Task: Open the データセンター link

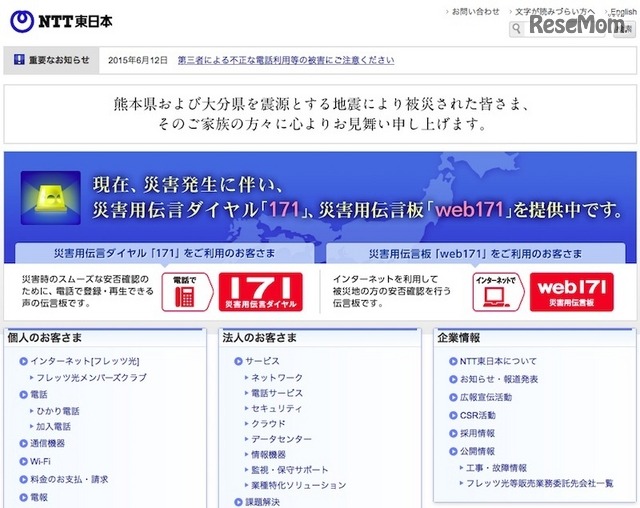Action: 281,439
